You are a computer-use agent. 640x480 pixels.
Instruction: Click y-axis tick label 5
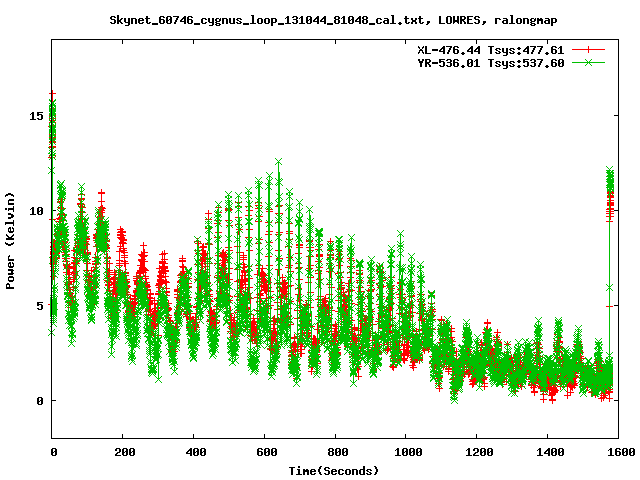point(40,306)
